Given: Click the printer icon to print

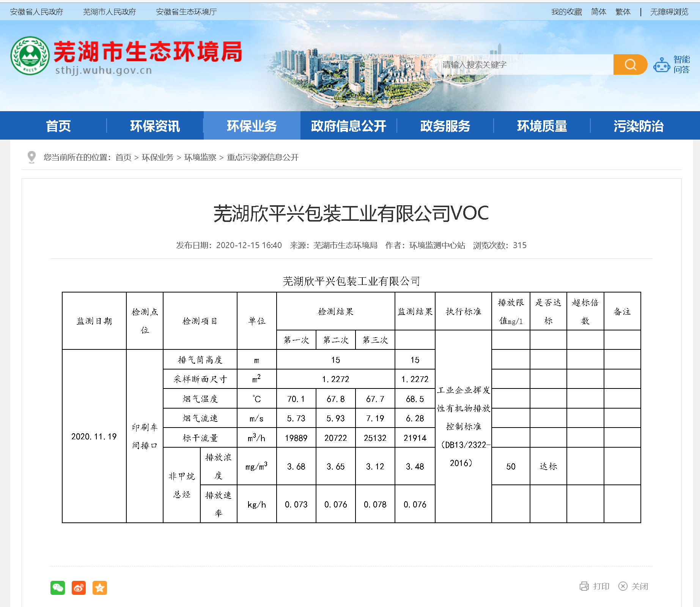Looking at the screenshot, I should click(584, 586).
